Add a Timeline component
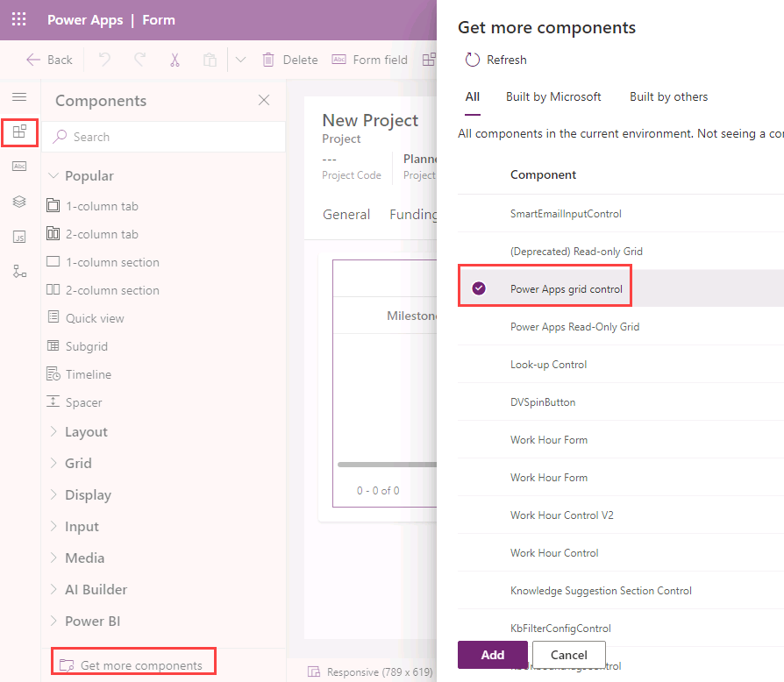The width and height of the screenshot is (784, 682). [79, 373]
